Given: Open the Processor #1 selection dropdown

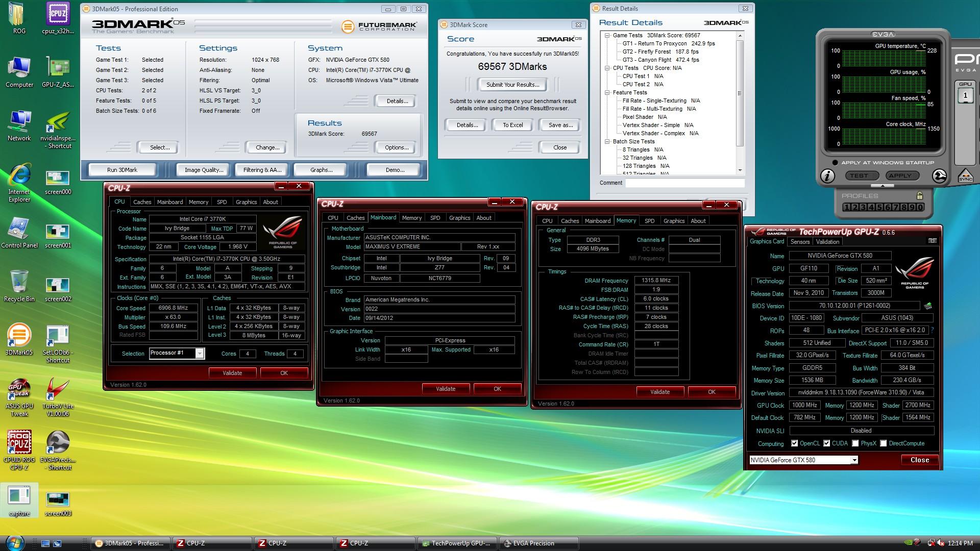Looking at the screenshot, I should click(200, 353).
